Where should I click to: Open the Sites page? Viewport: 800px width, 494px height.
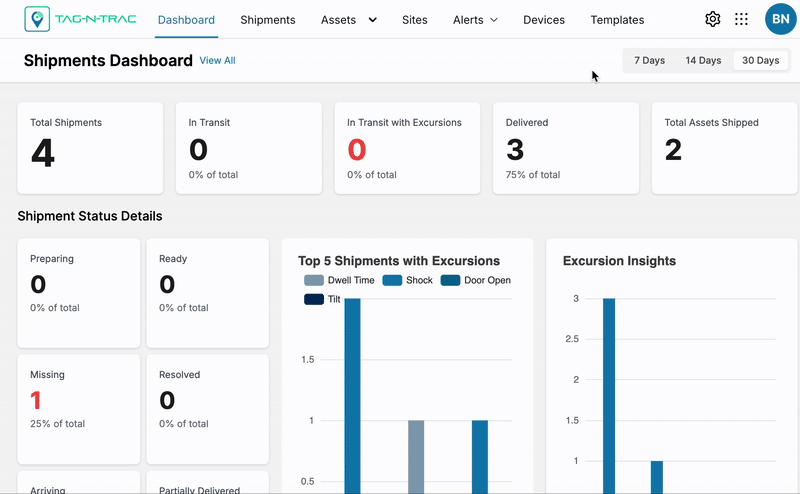[x=414, y=20]
